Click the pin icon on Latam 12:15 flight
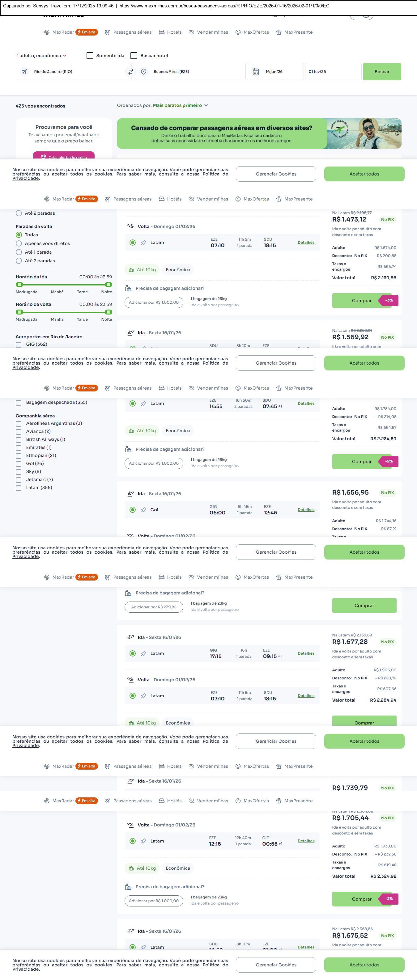 (x=143, y=841)
